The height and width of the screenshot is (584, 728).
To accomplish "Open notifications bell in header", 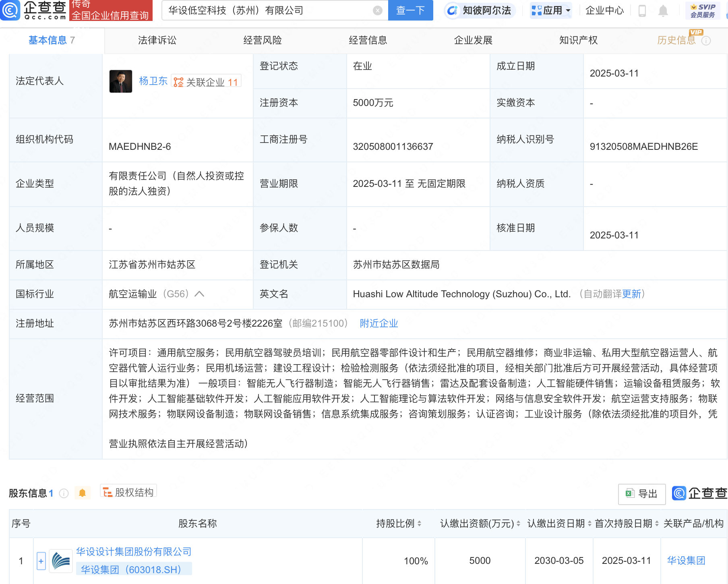I will (663, 11).
